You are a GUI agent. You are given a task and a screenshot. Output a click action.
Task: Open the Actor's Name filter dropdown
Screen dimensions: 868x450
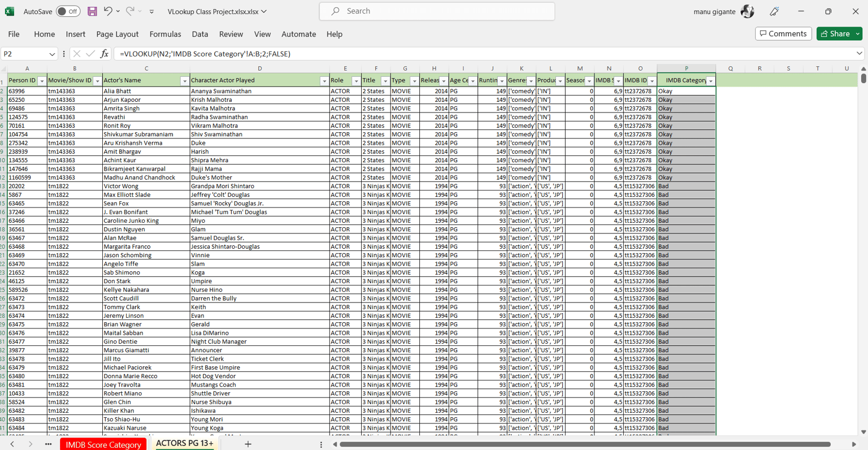(184, 81)
